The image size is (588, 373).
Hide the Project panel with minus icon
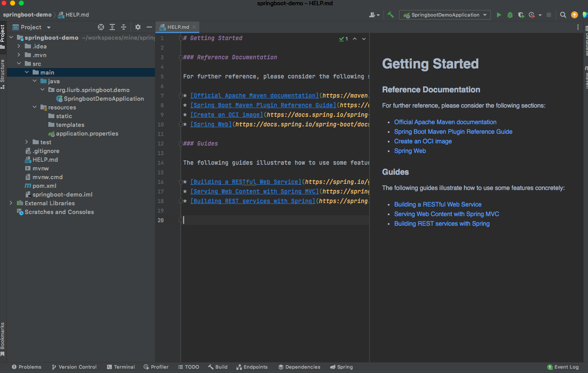pos(149,27)
